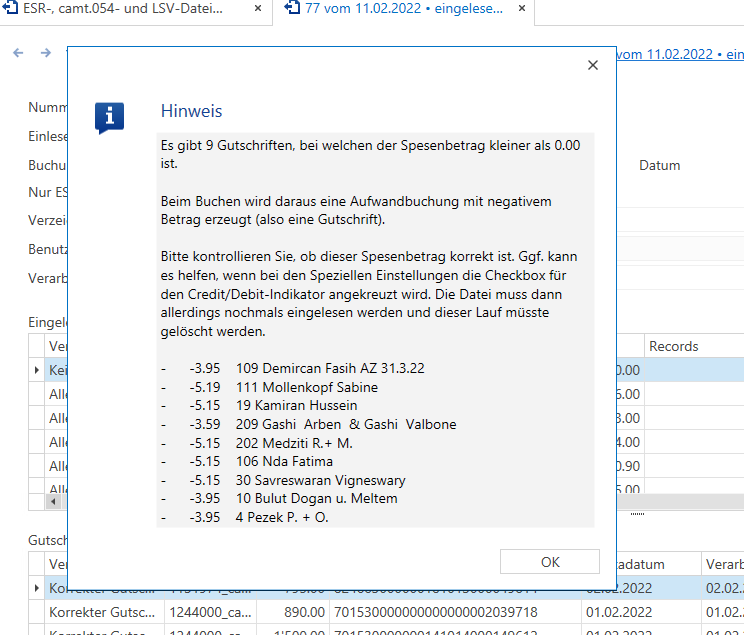744x635 pixels.
Task: Click the tab icon of the 77 vom 11.02.2022 tab
Action: point(292,8)
